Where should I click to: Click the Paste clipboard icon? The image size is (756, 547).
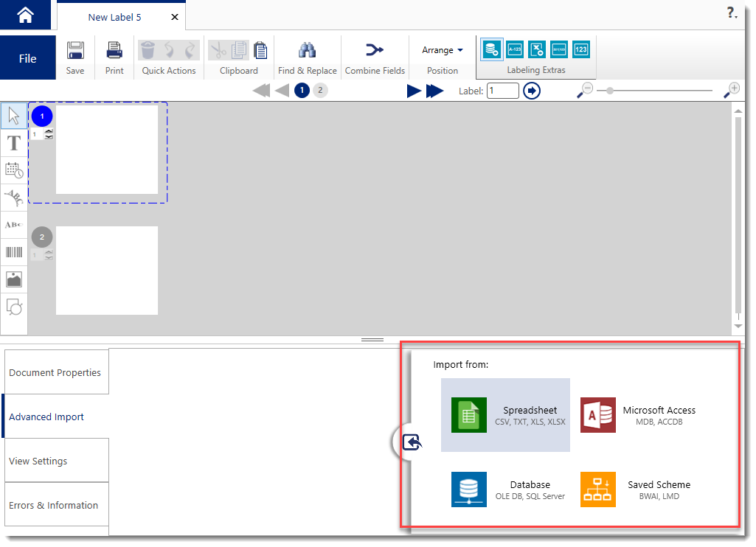[260, 50]
